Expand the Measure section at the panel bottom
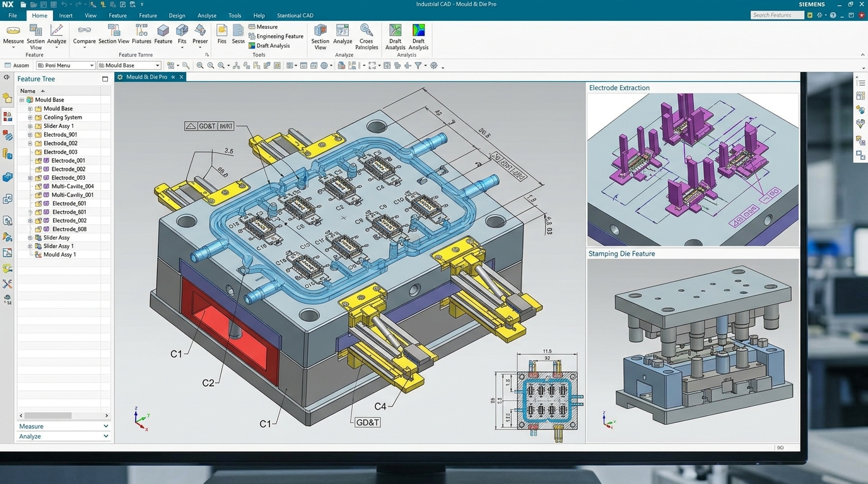The image size is (868, 484). (x=63, y=426)
